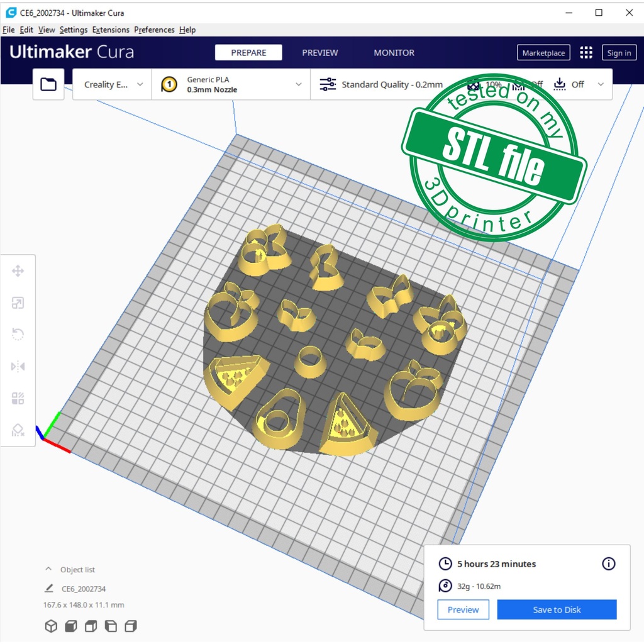Switch to the PREVIEW tab

point(319,53)
